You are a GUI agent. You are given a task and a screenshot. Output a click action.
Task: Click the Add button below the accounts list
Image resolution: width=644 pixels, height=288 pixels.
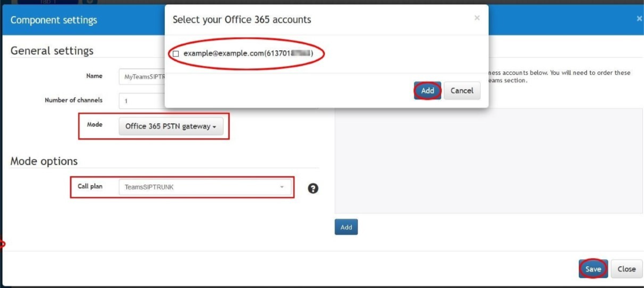346,227
